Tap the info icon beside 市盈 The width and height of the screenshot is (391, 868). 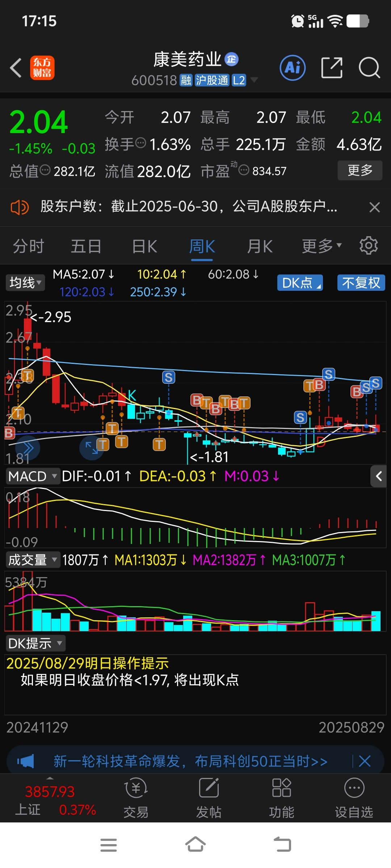(x=244, y=170)
